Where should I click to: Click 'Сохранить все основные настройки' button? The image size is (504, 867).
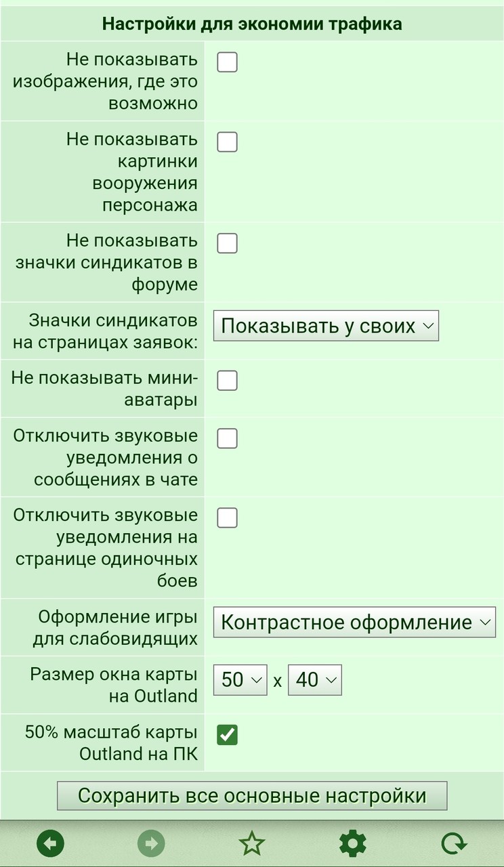click(252, 795)
